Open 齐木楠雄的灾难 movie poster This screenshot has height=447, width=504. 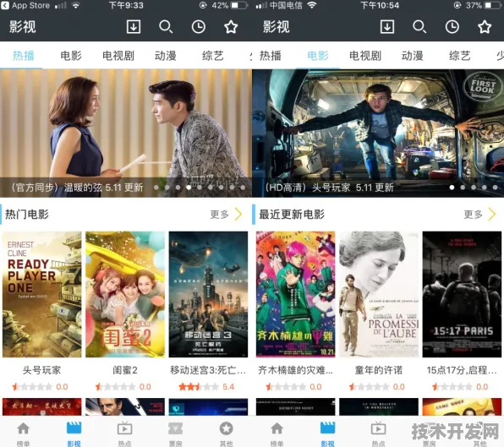pos(295,294)
